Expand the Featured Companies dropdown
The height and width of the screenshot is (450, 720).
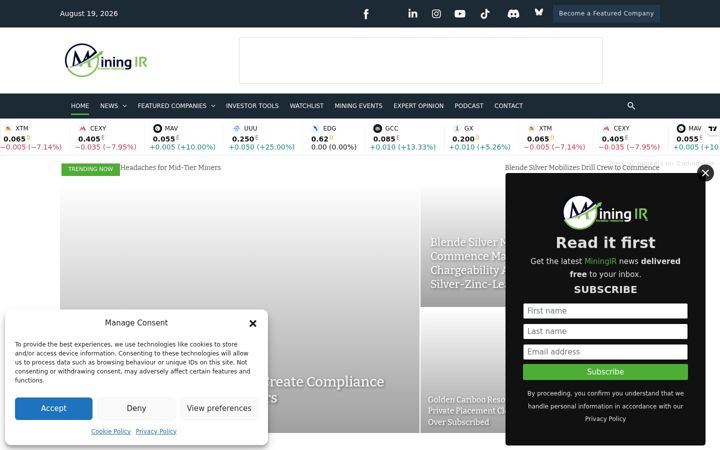176,106
